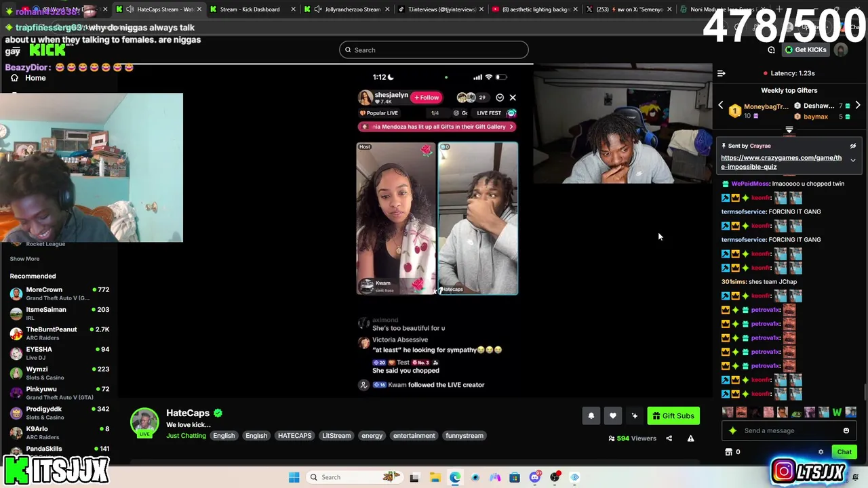
Task: Click the funnystream tag
Action: tap(465, 436)
